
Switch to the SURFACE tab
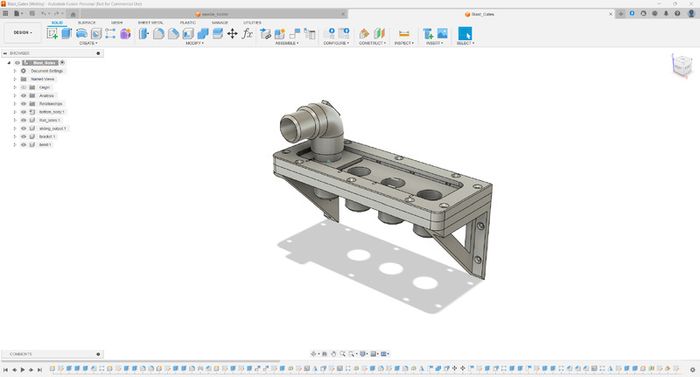click(87, 22)
